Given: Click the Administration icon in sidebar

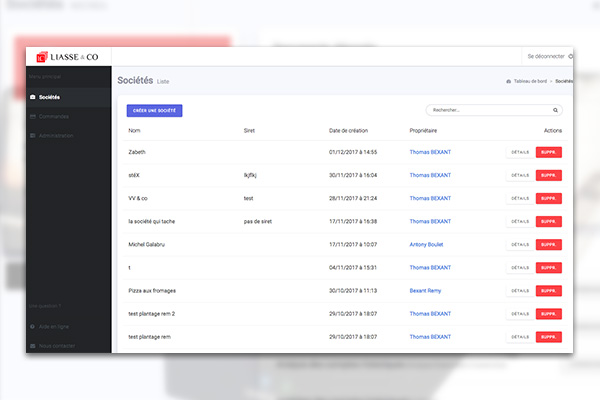Looking at the screenshot, I should 33,136.
